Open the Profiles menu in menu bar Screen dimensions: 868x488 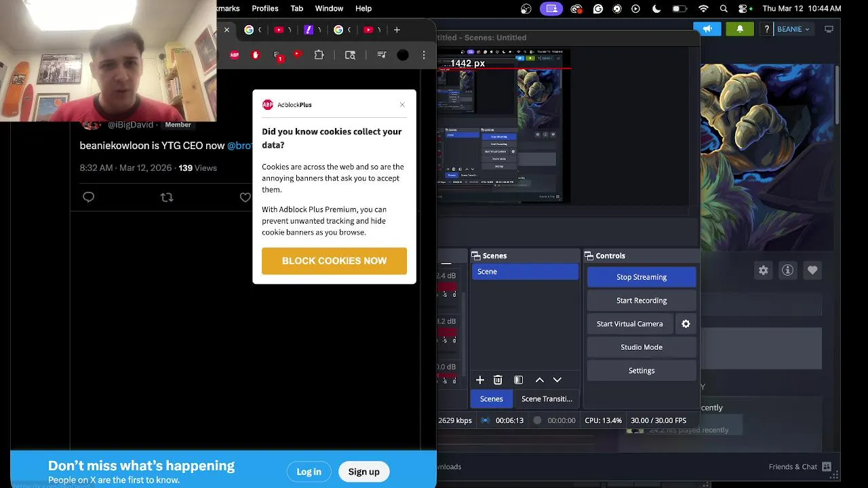tap(265, 8)
